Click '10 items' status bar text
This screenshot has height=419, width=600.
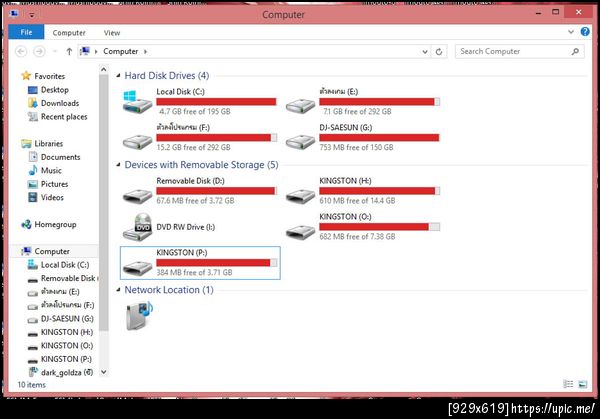point(31,385)
